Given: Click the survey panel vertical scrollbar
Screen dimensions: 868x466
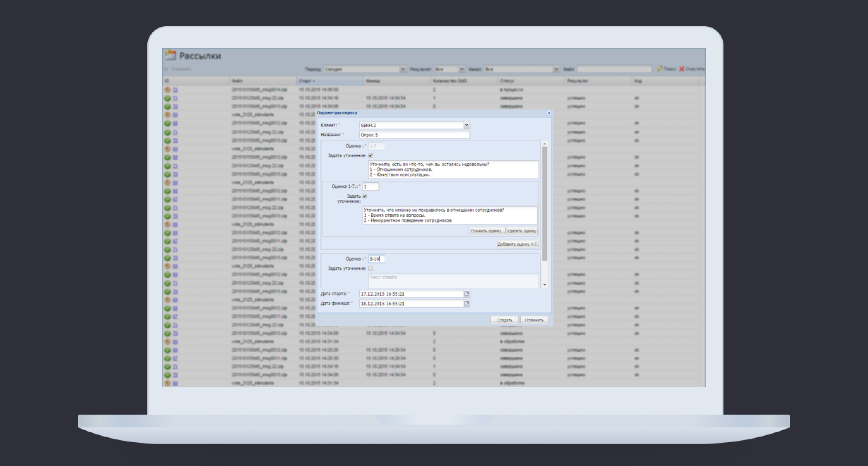Looking at the screenshot, I should tap(545, 202).
